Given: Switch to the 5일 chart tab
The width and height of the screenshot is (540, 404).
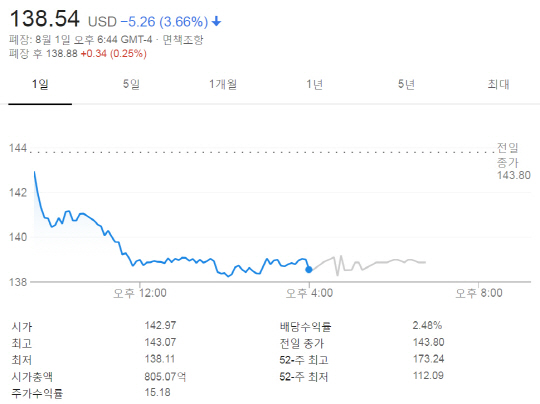Looking at the screenshot, I should pos(131,84).
